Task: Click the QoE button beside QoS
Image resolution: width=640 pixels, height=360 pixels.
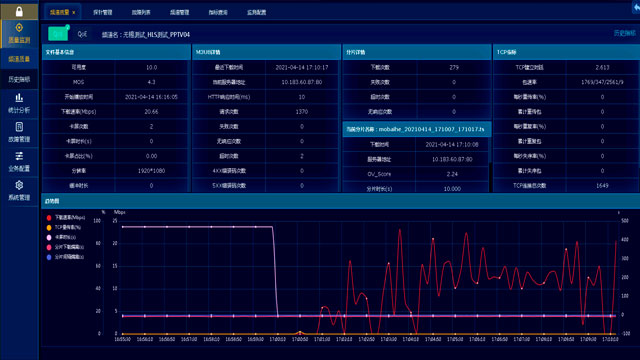Action: tap(82, 34)
